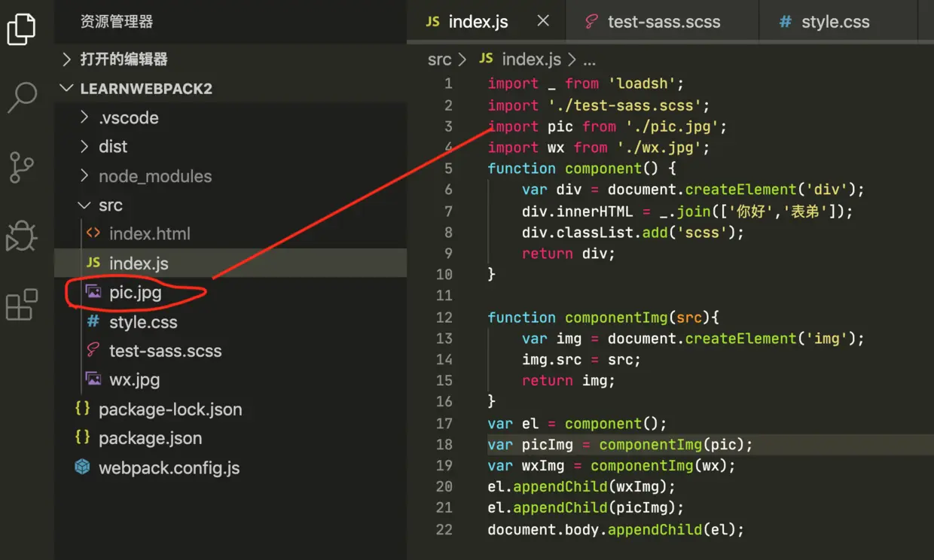Screen dimensions: 934x560
Task: Click 'var el = component();' on line 17
Action: pyautogui.click(x=578, y=423)
